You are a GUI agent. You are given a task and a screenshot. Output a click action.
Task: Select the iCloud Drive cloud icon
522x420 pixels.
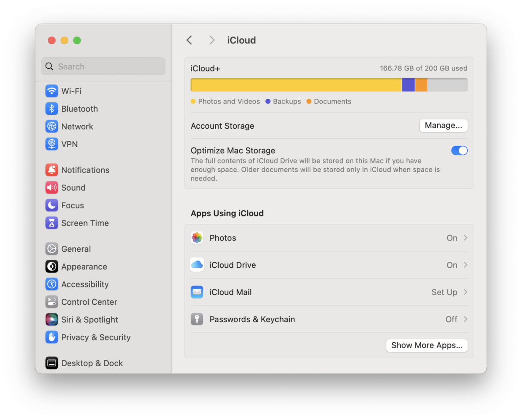point(197,265)
